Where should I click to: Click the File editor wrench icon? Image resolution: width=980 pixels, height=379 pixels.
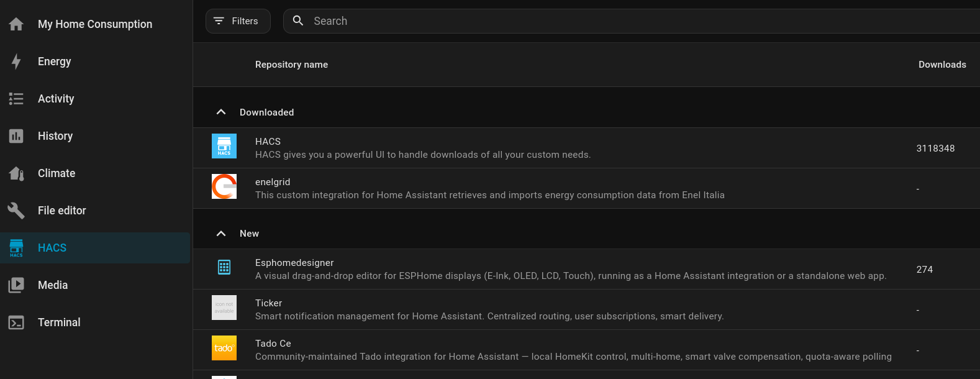16,211
